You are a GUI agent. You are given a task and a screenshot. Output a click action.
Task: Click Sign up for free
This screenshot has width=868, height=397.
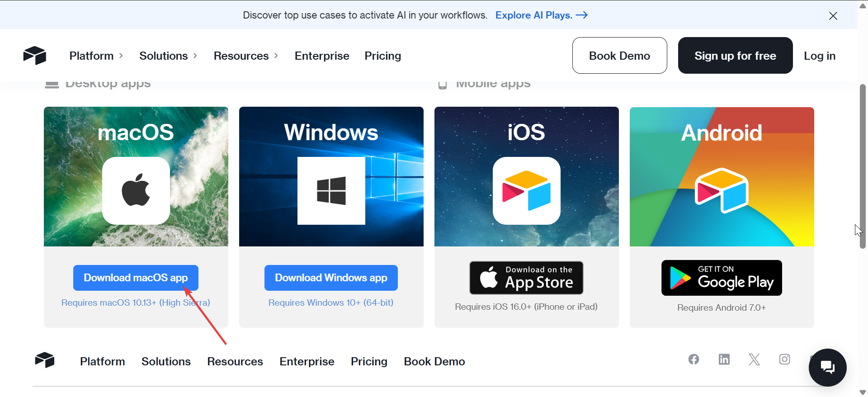coord(736,56)
